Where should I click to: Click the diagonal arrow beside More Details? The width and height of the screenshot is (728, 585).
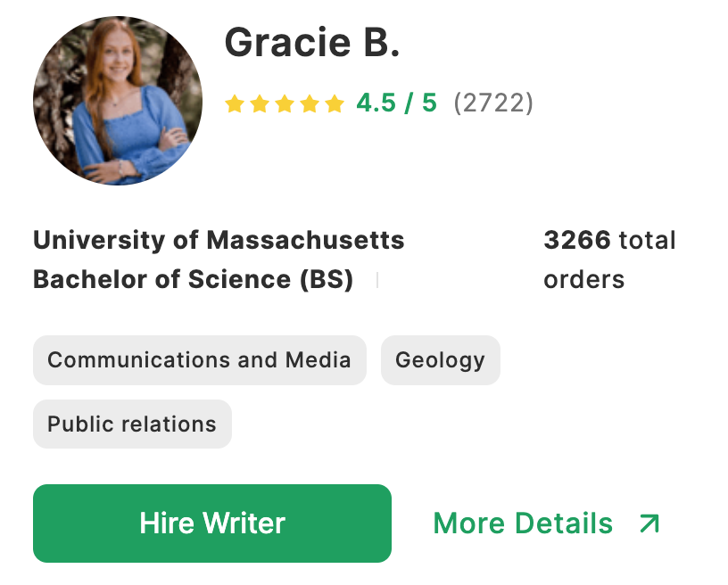[649, 523]
